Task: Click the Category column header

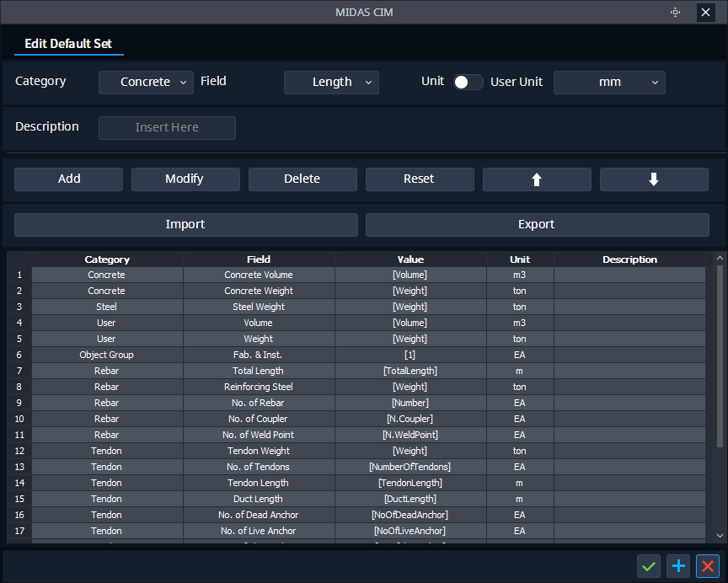Action: pos(107,259)
